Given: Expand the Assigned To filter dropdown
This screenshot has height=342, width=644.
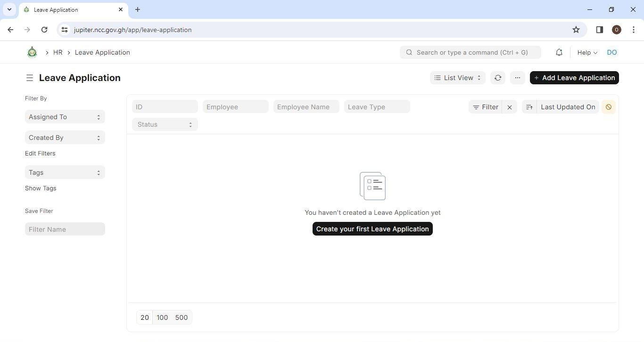Looking at the screenshot, I should (65, 117).
